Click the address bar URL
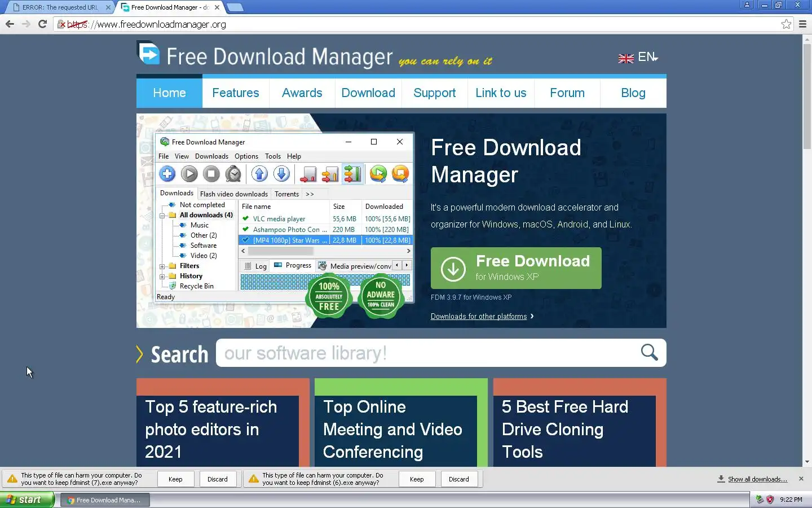This screenshot has height=508, width=812. 147,24
